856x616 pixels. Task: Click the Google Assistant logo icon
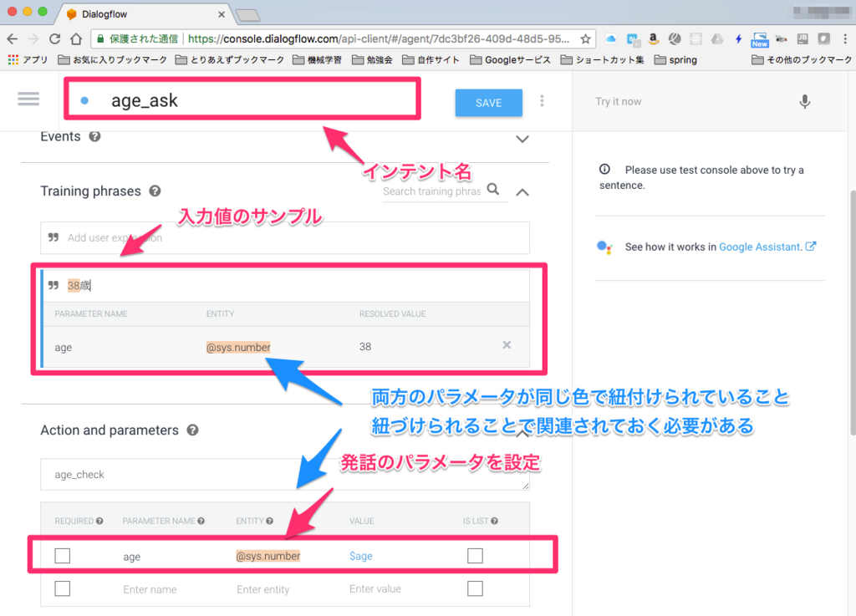click(604, 247)
